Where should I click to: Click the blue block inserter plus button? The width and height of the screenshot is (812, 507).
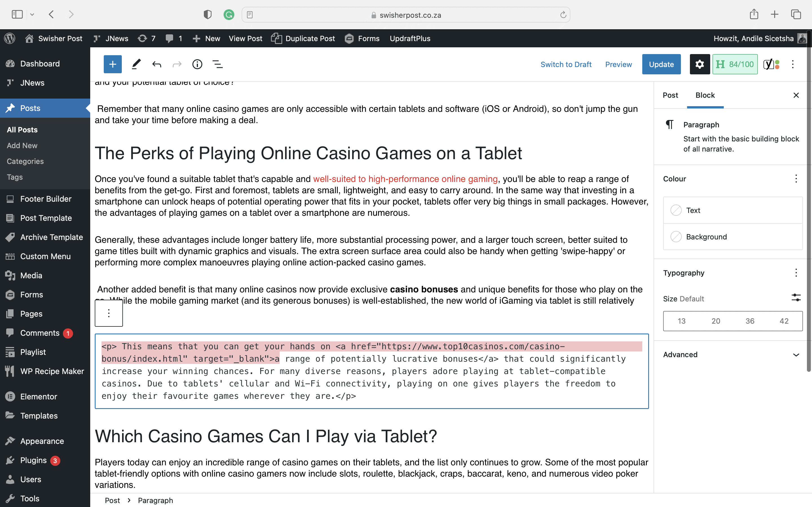click(112, 64)
